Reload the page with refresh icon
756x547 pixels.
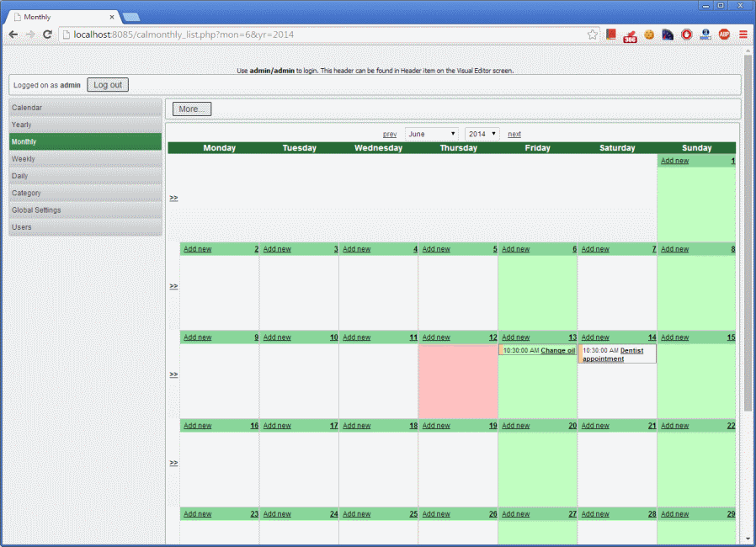coord(47,35)
